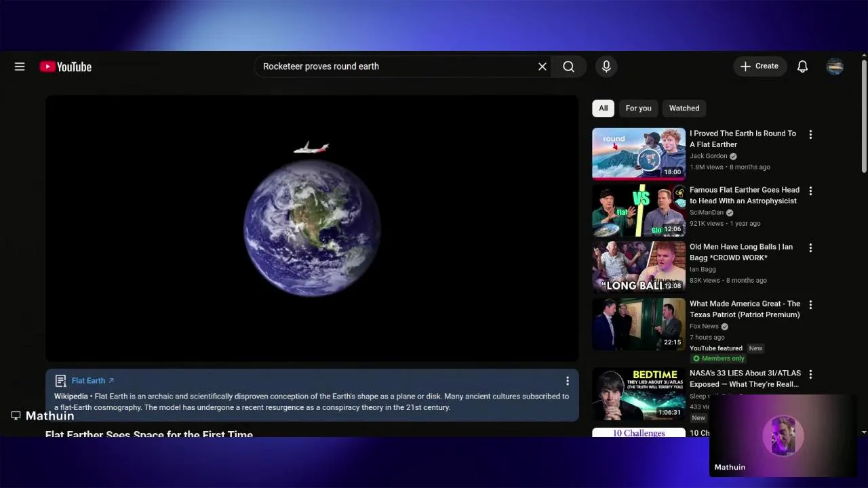
Task: Go to YouTube home via logo
Action: 66,66
